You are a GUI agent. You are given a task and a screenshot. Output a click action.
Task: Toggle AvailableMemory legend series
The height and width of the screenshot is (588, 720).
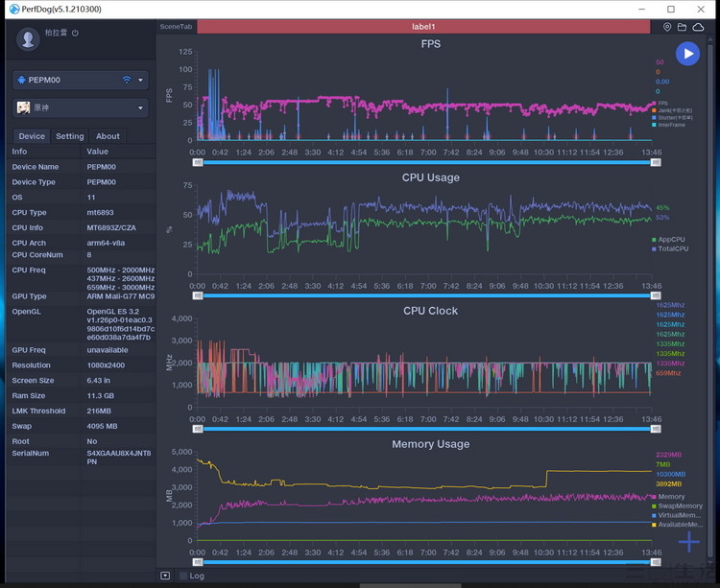(x=678, y=525)
